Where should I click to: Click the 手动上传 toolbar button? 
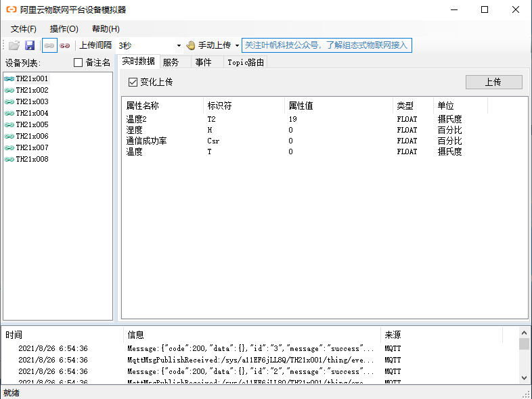point(210,45)
